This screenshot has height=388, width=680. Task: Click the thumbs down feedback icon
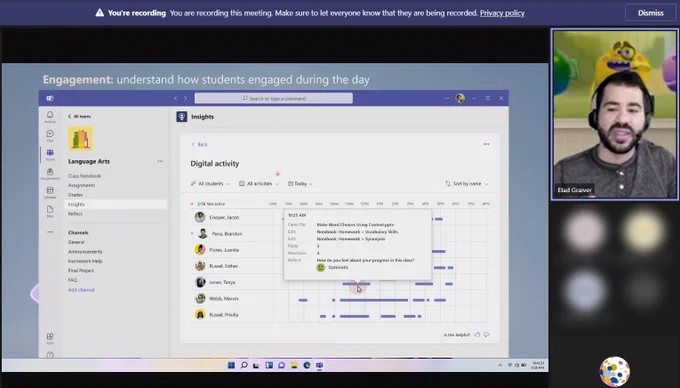pos(487,335)
